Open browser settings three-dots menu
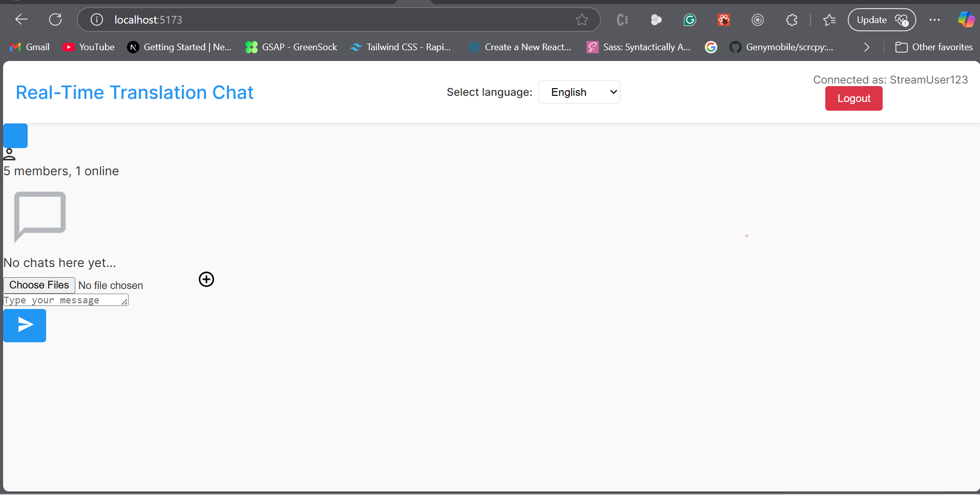The width and height of the screenshot is (980, 495). coord(934,20)
